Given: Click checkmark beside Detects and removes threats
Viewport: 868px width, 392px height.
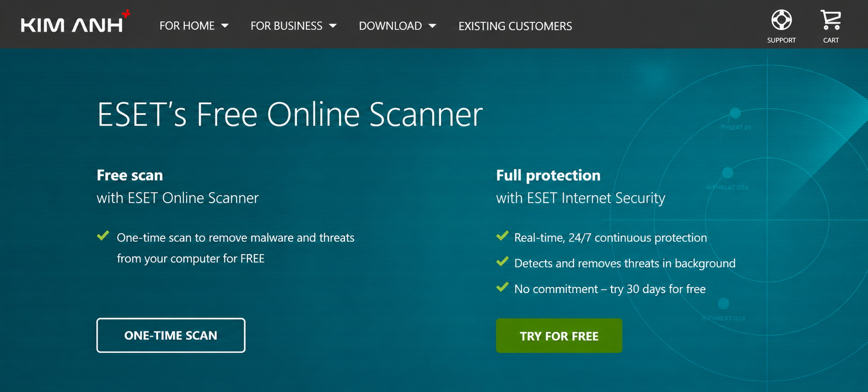Looking at the screenshot, I should [502, 261].
